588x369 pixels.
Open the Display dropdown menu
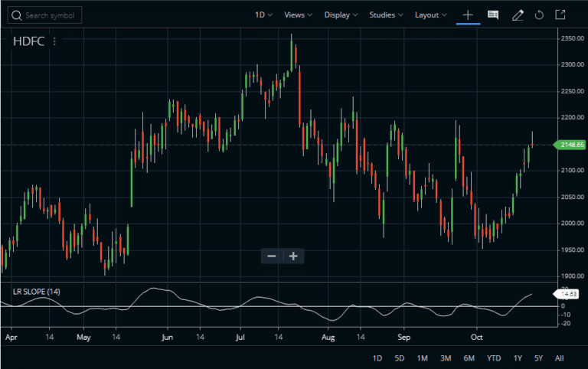pyautogui.click(x=341, y=15)
